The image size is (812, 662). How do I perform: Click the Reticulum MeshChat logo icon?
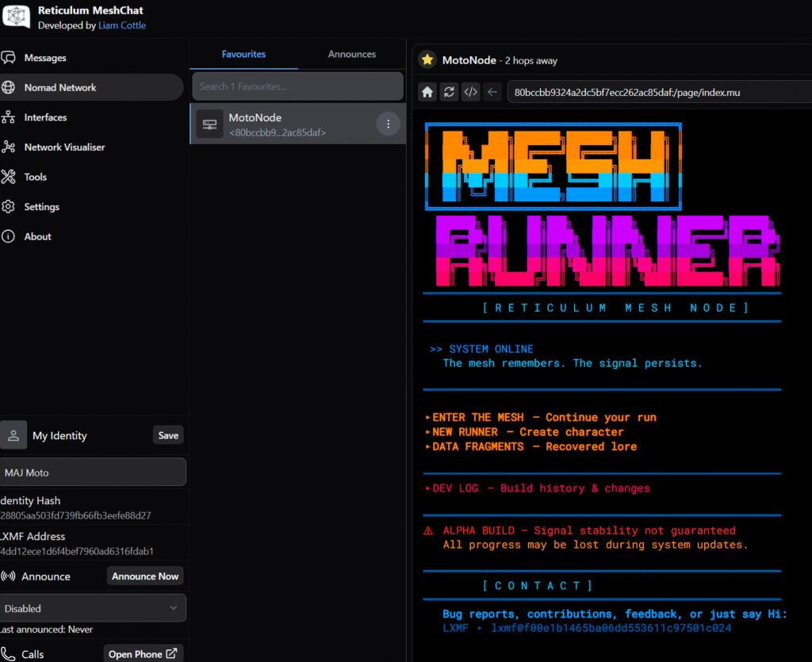pos(16,17)
